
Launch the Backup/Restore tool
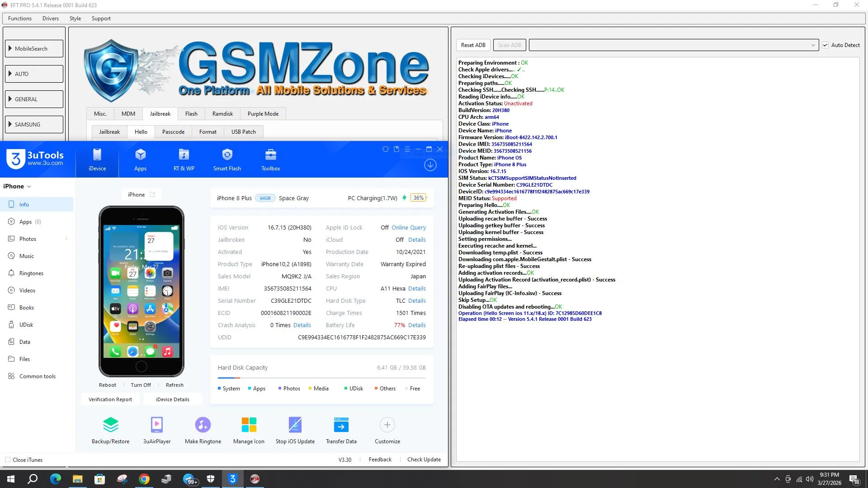pyautogui.click(x=110, y=425)
